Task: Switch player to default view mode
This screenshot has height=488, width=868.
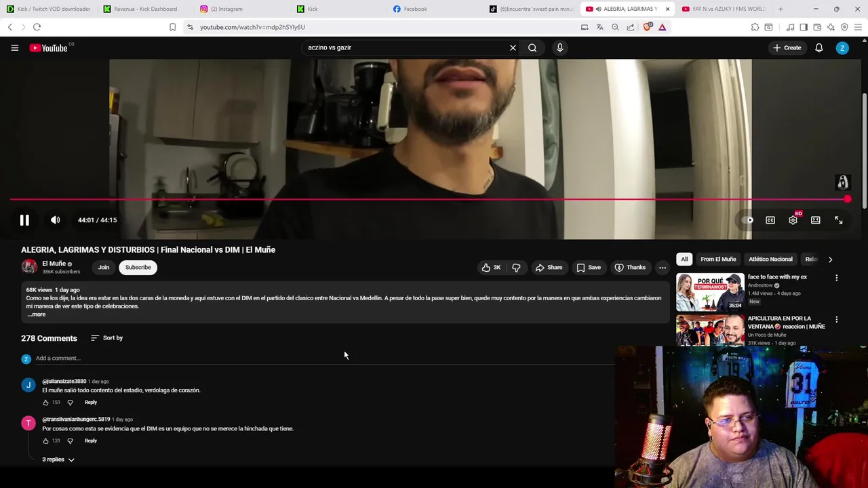Action: (x=816, y=220)
